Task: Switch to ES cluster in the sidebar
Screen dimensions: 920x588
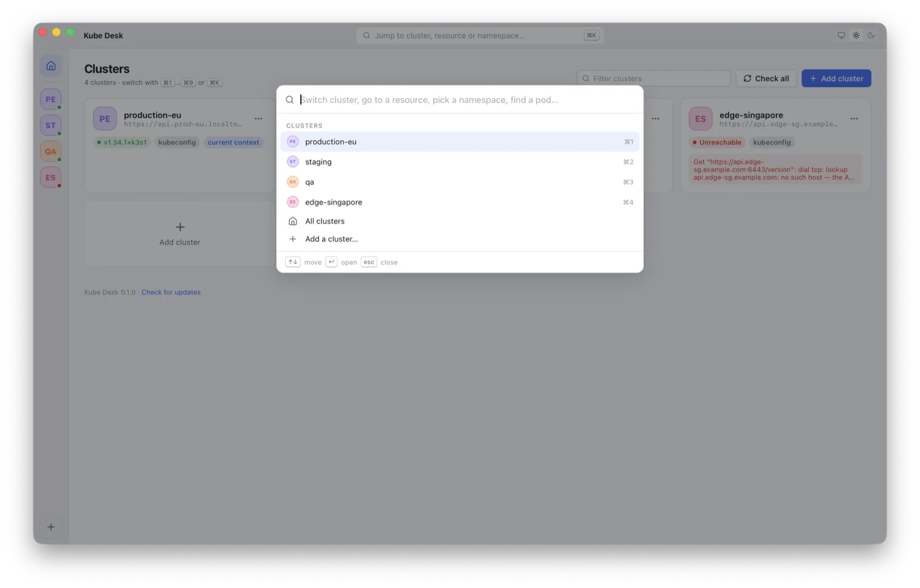Action: 51,177
